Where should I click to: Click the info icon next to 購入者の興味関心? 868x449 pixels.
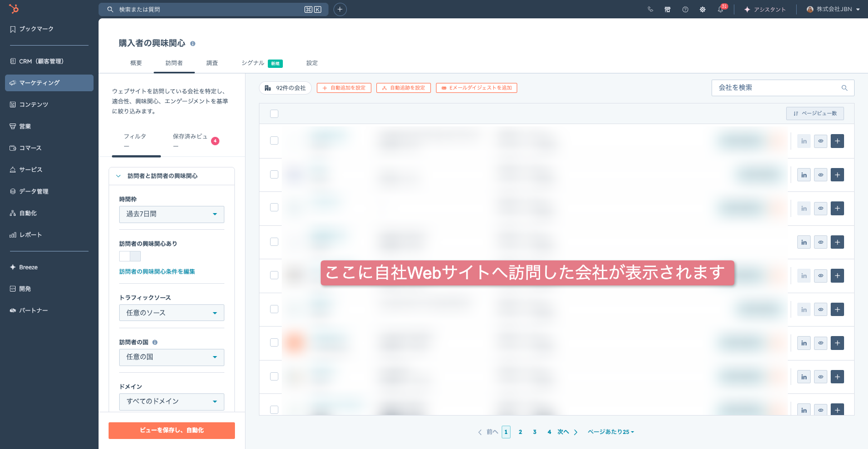coord(193,43)
